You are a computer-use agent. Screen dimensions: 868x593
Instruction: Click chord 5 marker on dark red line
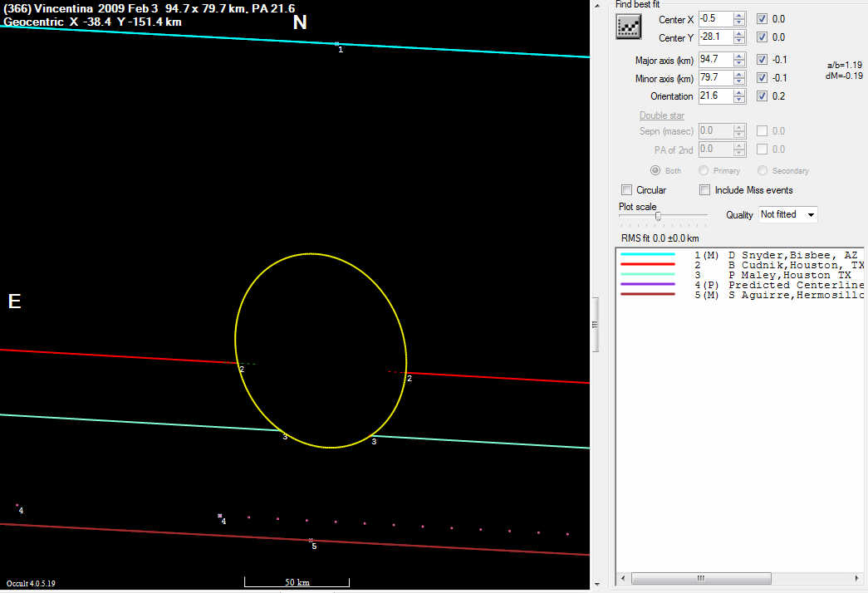click(x=311, y=540)
